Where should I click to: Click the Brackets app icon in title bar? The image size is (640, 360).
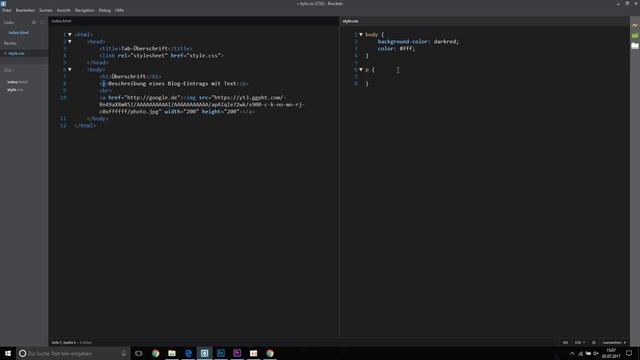(x=4, y=4)
